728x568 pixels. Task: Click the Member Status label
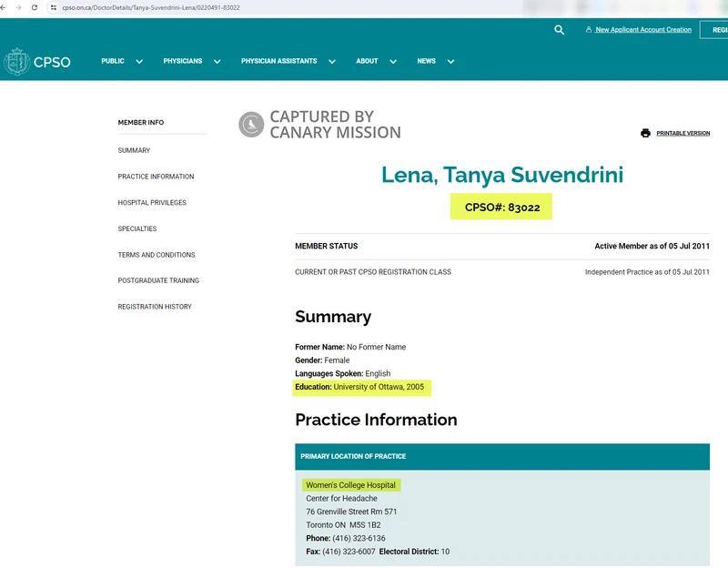[327, 246]
